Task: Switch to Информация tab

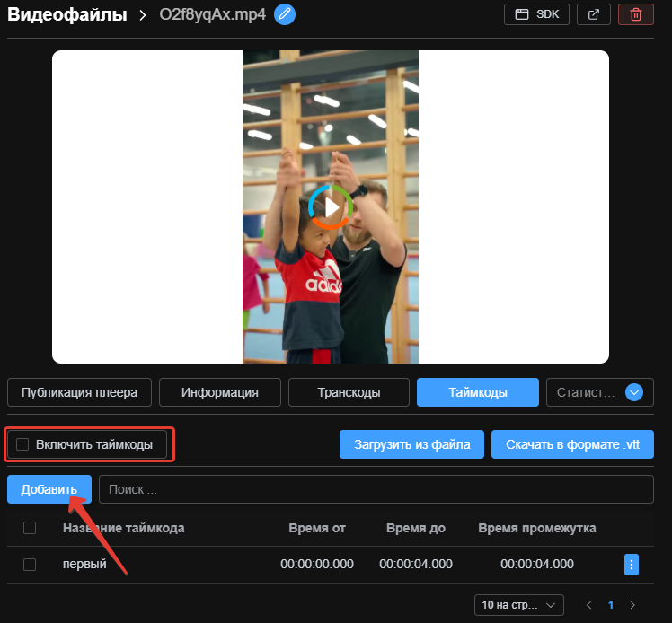Action: point(220,392)
